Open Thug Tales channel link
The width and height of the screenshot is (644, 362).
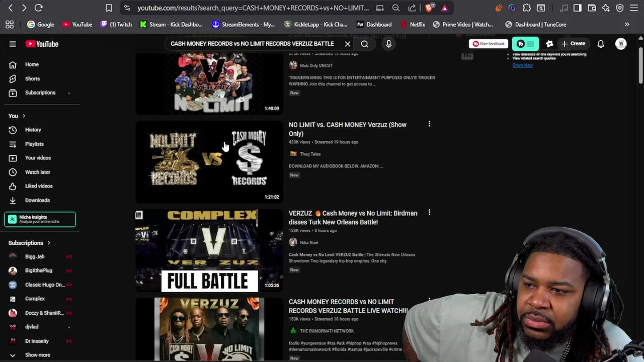click(x=310, y=154)
